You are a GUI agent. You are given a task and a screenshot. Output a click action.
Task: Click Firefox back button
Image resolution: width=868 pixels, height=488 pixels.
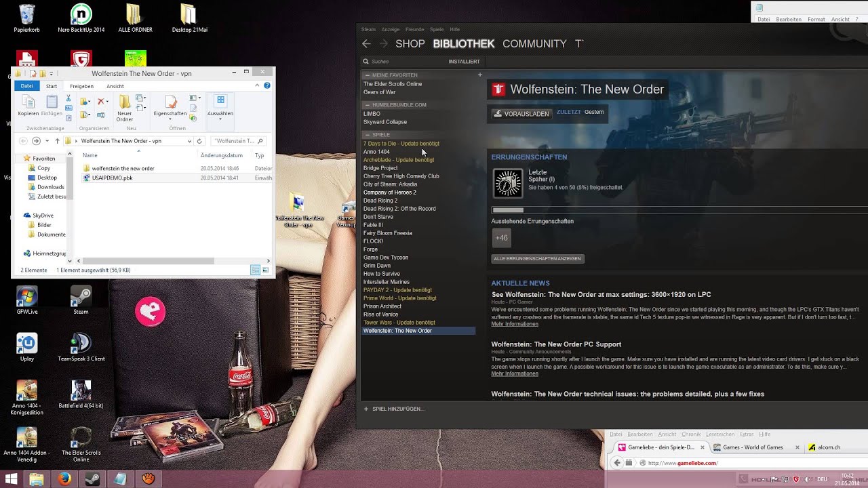(x=617, y=463)
